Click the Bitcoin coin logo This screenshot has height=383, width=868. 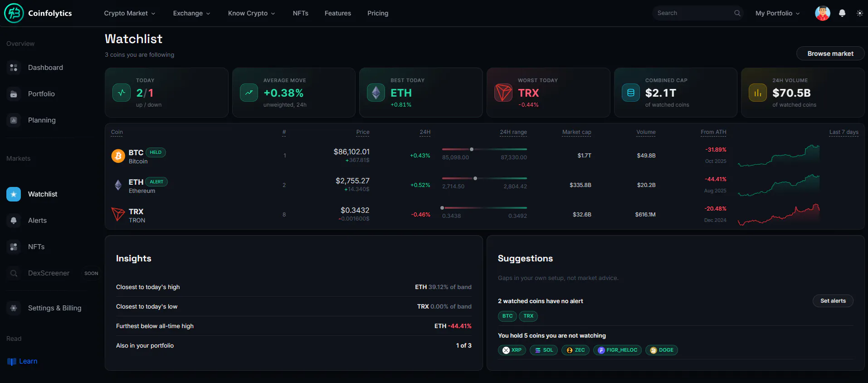coord(118,156)
